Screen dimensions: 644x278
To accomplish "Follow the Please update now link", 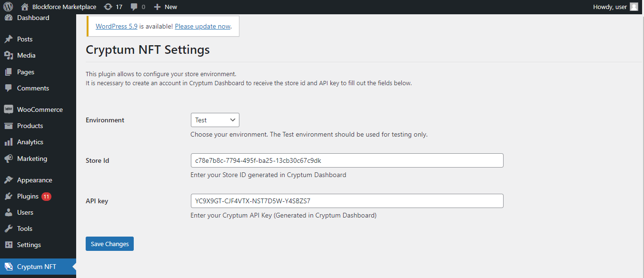I will click(202, 26).
